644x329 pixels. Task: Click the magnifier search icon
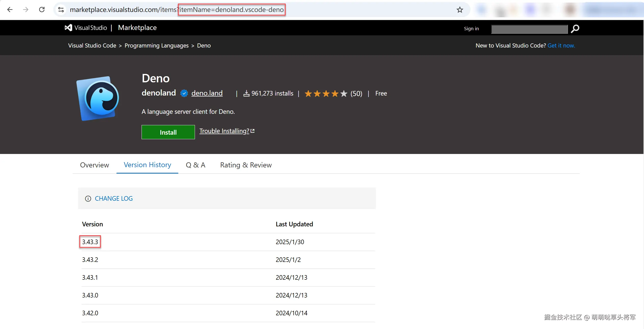[x=575, y=29]
